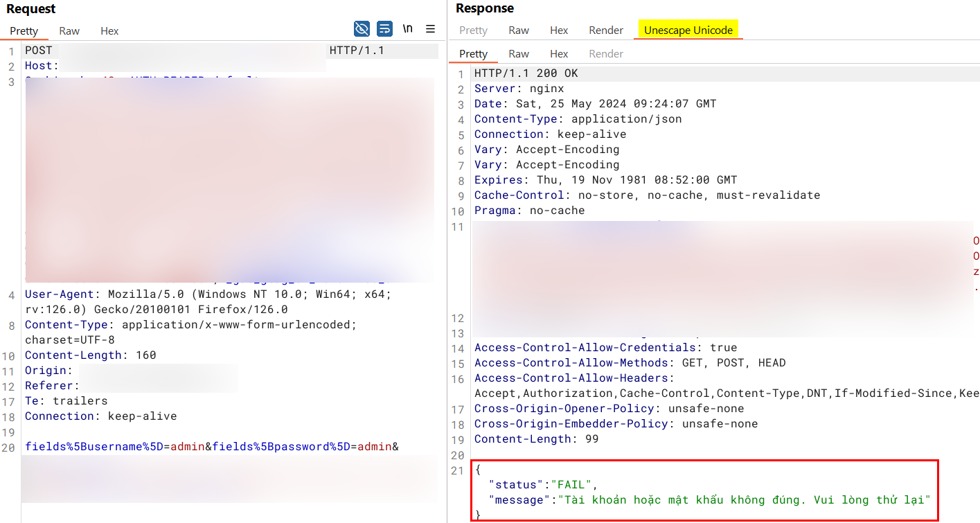This screenshot has width=980, height=523.
Task: Click the Cache-Control: no-store response header
Action: 648,195
